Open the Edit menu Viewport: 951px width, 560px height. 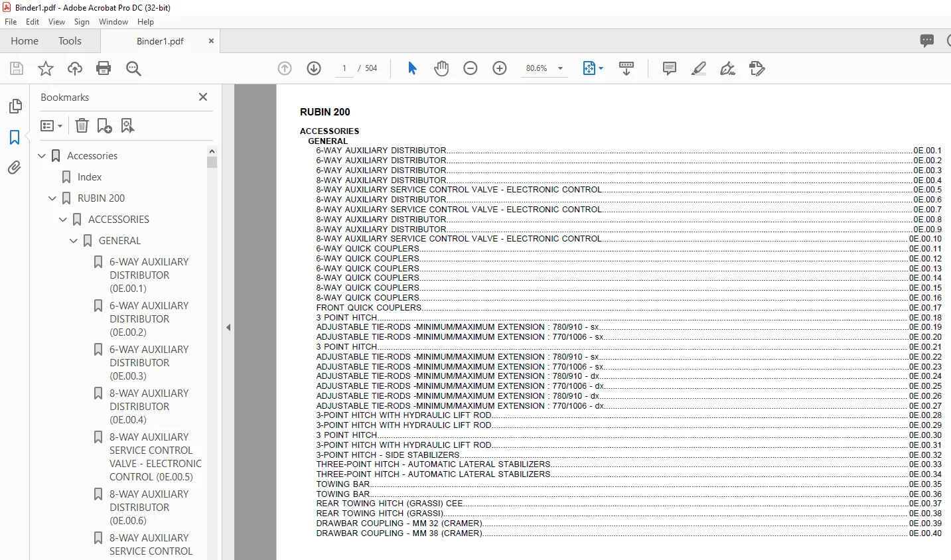(x=33, y=22)
